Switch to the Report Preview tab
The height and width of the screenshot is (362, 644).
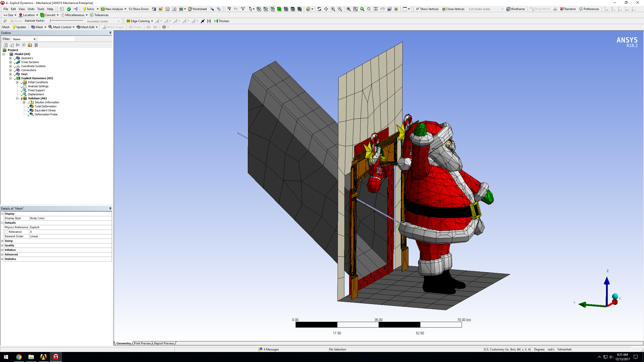[164, 343]
